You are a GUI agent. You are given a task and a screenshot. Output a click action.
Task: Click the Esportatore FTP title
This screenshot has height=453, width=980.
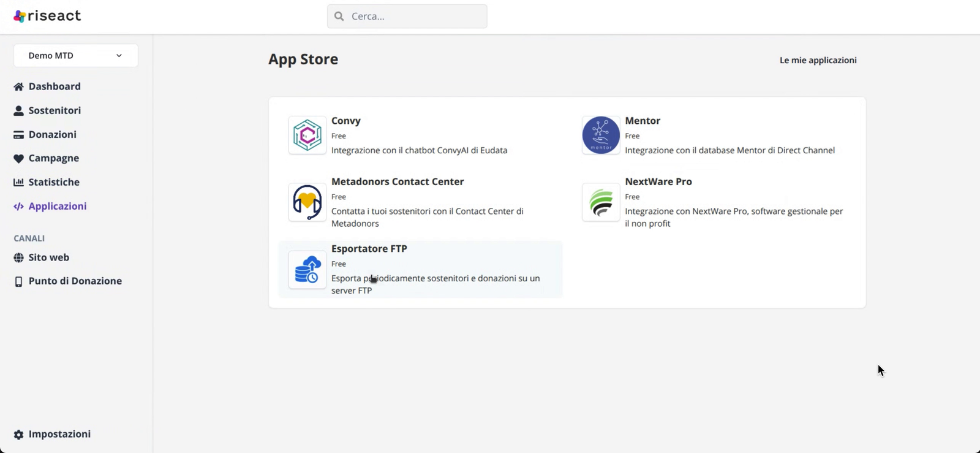coord(369,248)
